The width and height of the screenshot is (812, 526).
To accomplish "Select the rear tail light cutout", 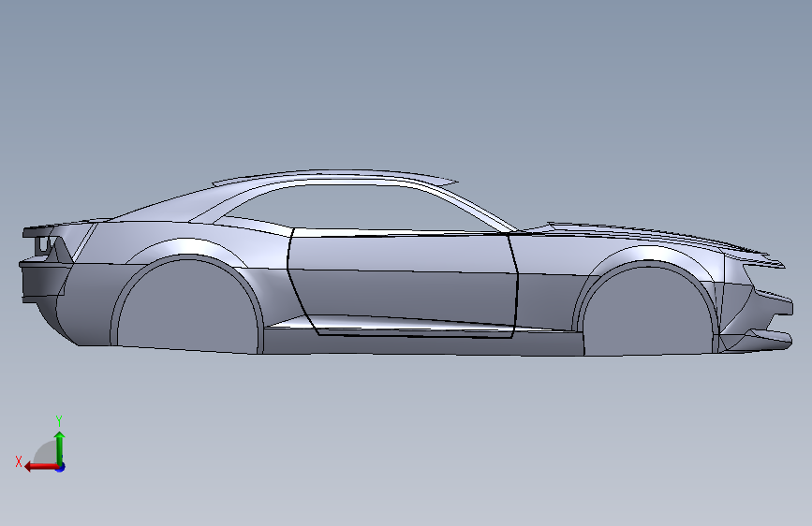I will coord(44,245).
